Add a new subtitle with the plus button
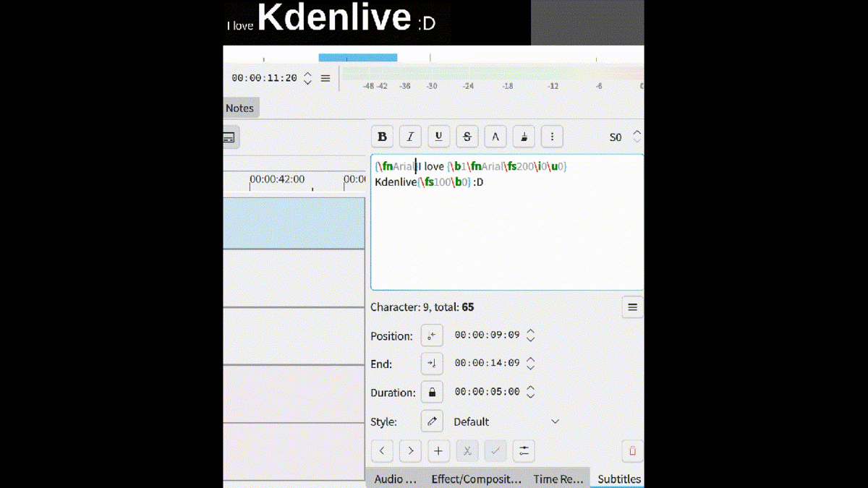Viewport: 868px width, 488px height. 438,451
